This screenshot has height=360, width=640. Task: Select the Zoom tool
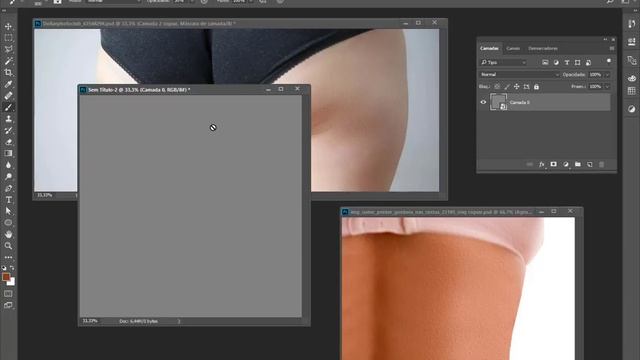click(8, 246)
